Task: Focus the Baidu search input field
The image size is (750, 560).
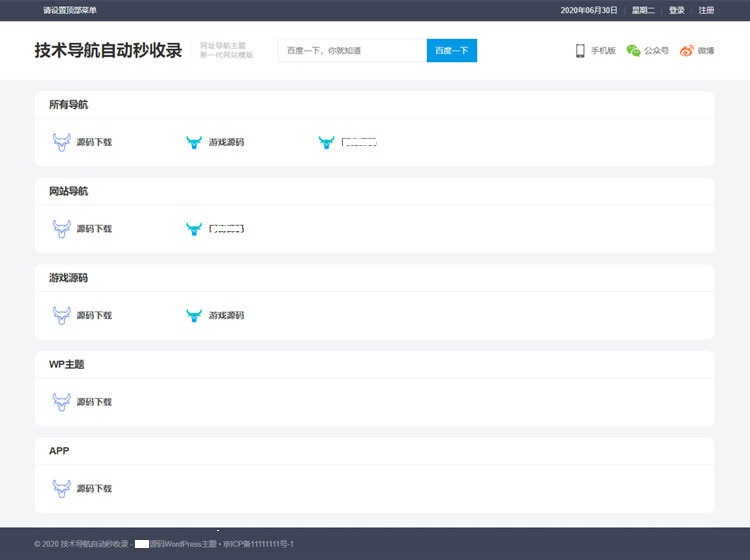Action: point(352,50)
